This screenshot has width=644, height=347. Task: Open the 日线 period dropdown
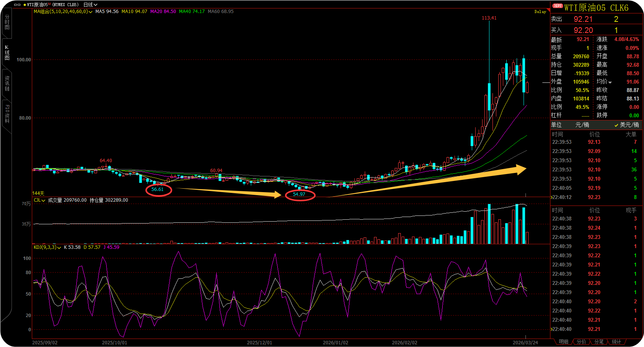[x=91, y=5]
